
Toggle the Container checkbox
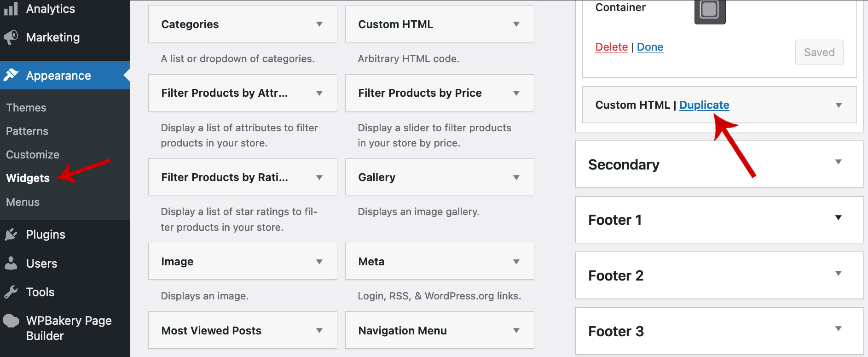(709, 10)
